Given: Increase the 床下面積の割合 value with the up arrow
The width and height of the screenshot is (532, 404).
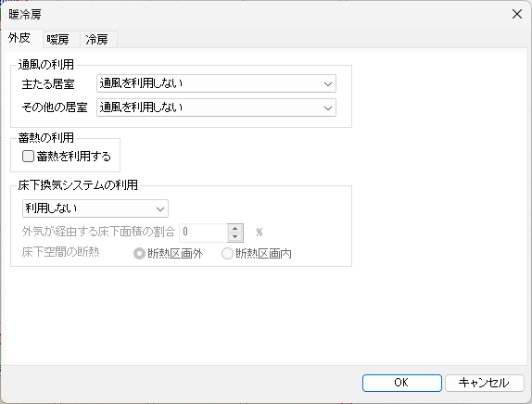Looking at the screenshot, I should tap(234, 229).
